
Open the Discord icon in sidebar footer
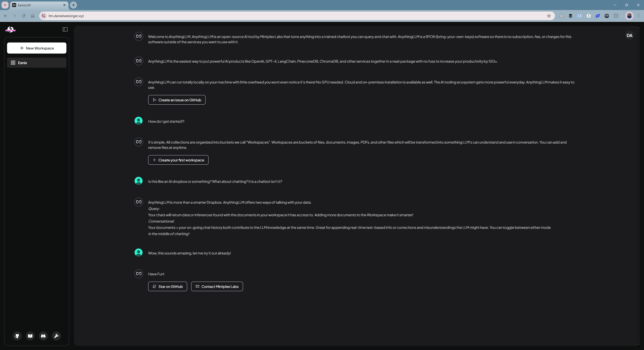[x=43, y=336]
